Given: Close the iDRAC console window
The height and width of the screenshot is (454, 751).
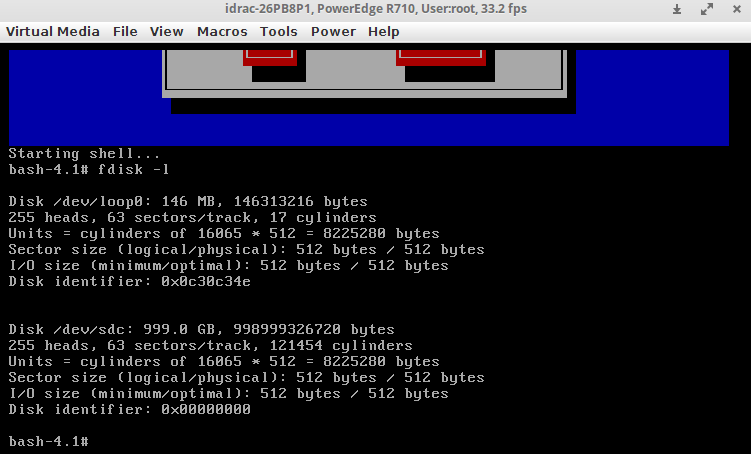Looking at the screenshot, I should [734, 10].
